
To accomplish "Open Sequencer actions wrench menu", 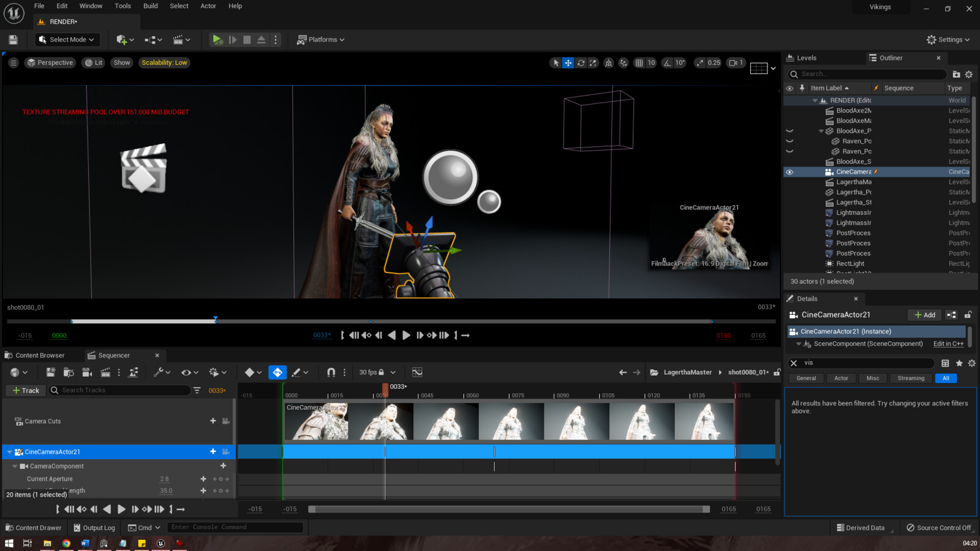I will (x=162, y=372).
